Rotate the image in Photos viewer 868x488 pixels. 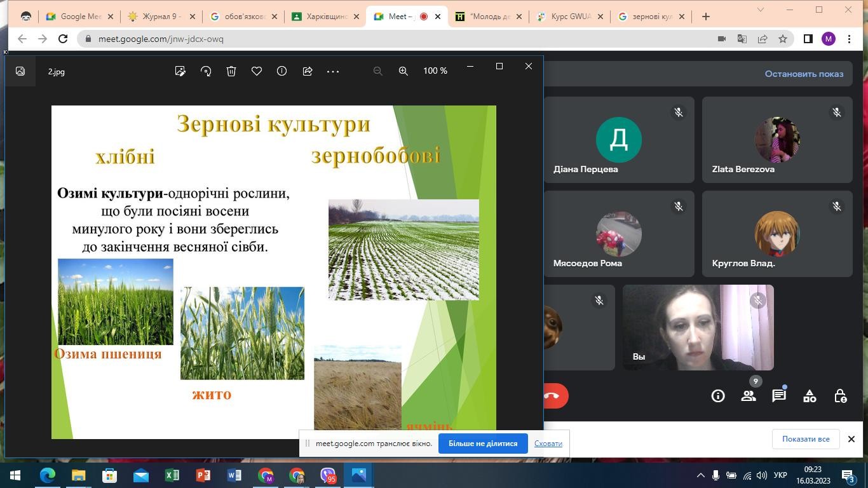[206, 71]
